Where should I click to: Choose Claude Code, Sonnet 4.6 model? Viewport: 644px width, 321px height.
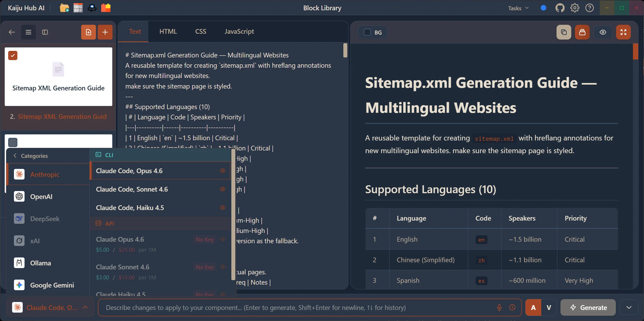click(x=160, y=189)
